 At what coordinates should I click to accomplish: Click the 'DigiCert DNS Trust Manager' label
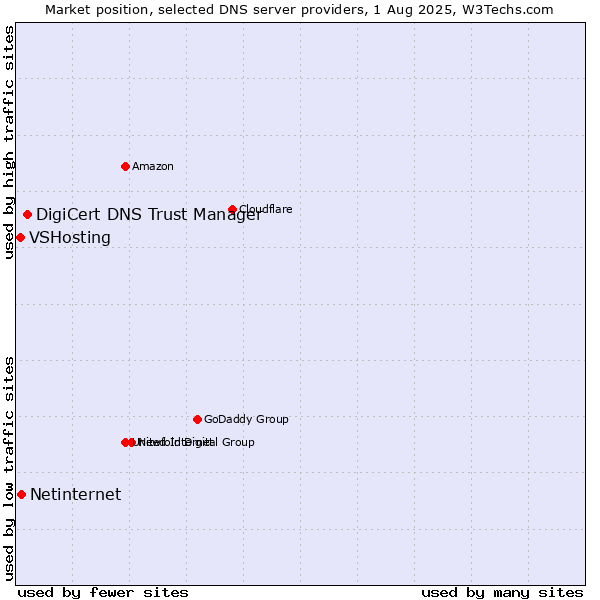tap(149, 215)
